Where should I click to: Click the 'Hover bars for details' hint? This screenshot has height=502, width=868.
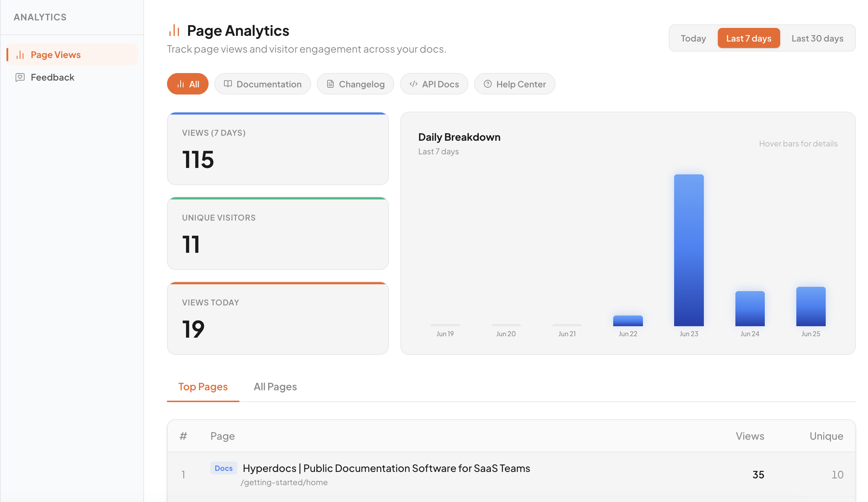click(x=798, y=144)
